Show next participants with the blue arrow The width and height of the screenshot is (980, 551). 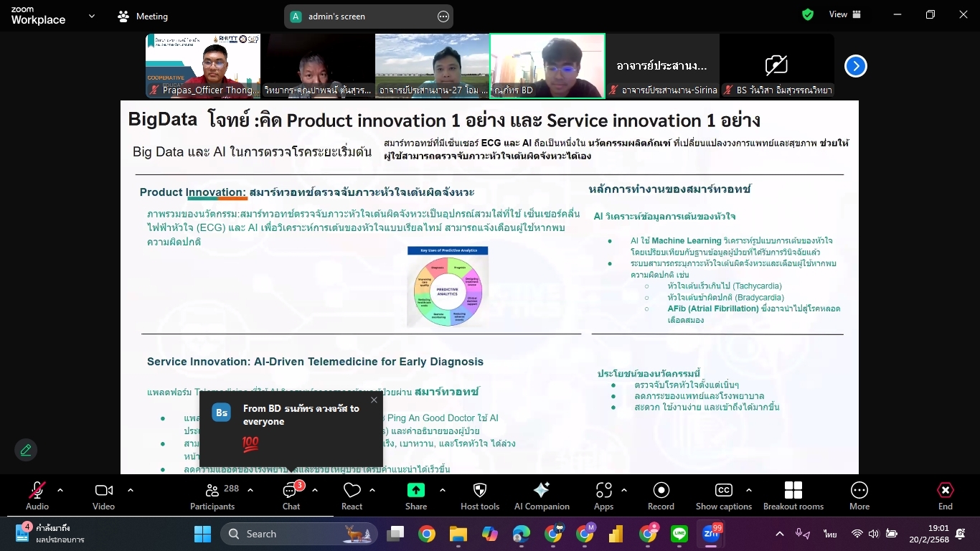pyautogui.click(x=855, y=66)
